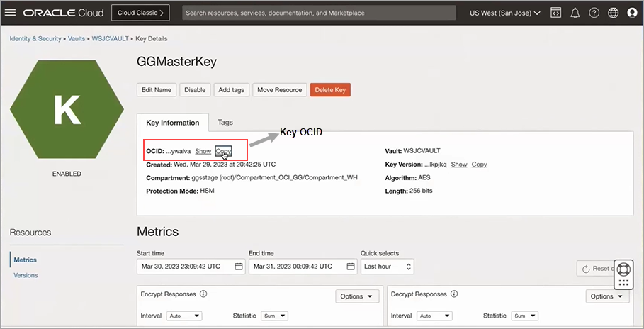Click the grid dots below the lifebuoy
Viewport: 644px width, 329px height.
point(623,282)
